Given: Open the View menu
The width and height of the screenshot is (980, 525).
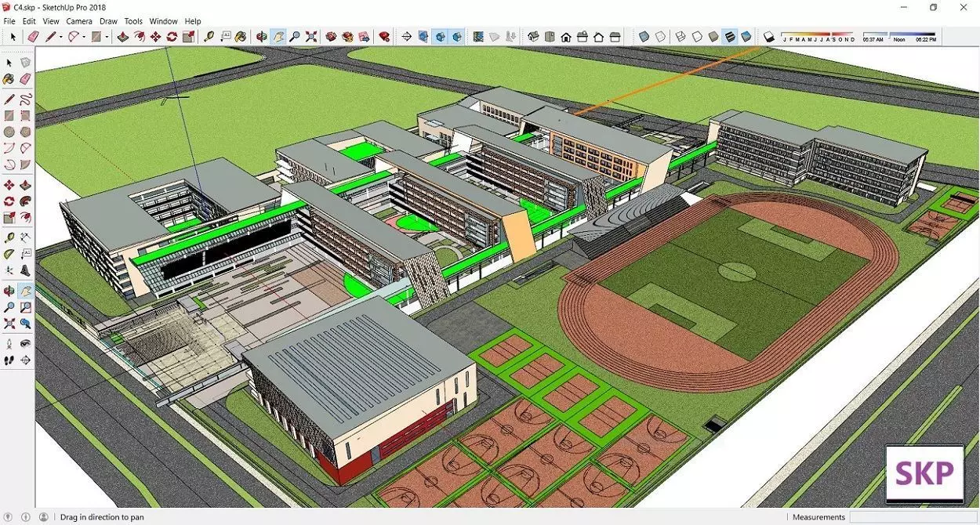Looking at the screenshot, I should (51, 21).
